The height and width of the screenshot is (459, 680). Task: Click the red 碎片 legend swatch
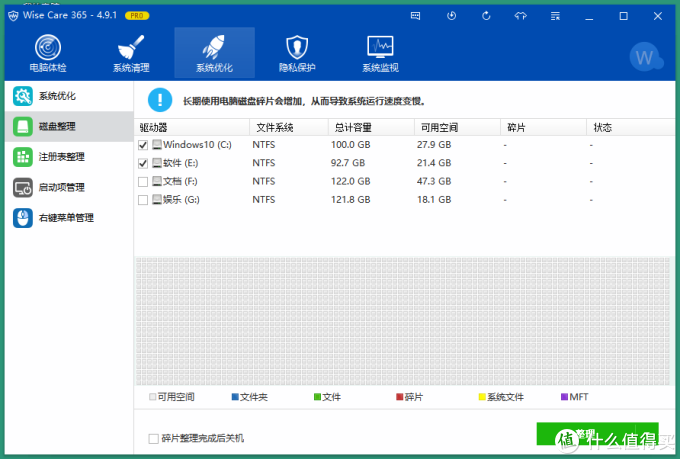(x=400, y=397)
